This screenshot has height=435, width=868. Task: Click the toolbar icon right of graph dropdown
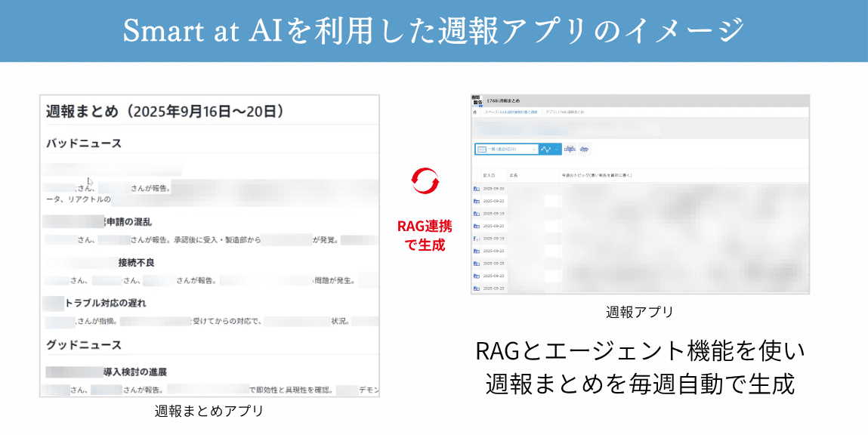(570, 150)
